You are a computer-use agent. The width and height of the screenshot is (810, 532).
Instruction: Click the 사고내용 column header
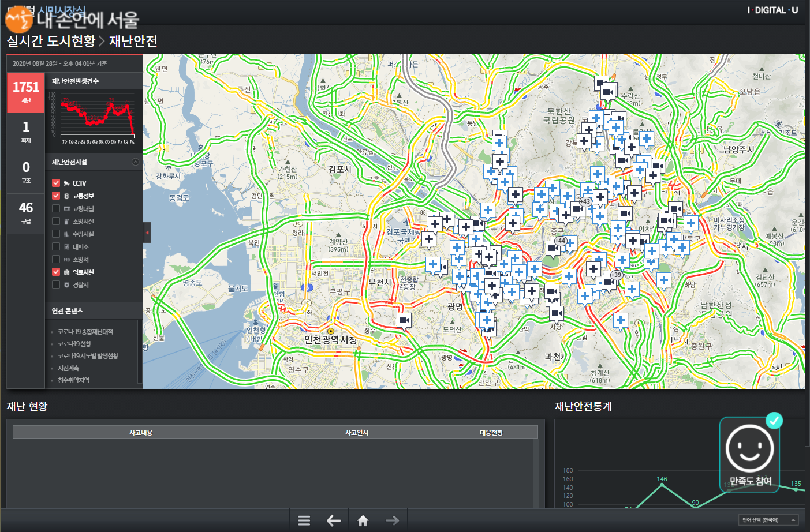(141, 433)
